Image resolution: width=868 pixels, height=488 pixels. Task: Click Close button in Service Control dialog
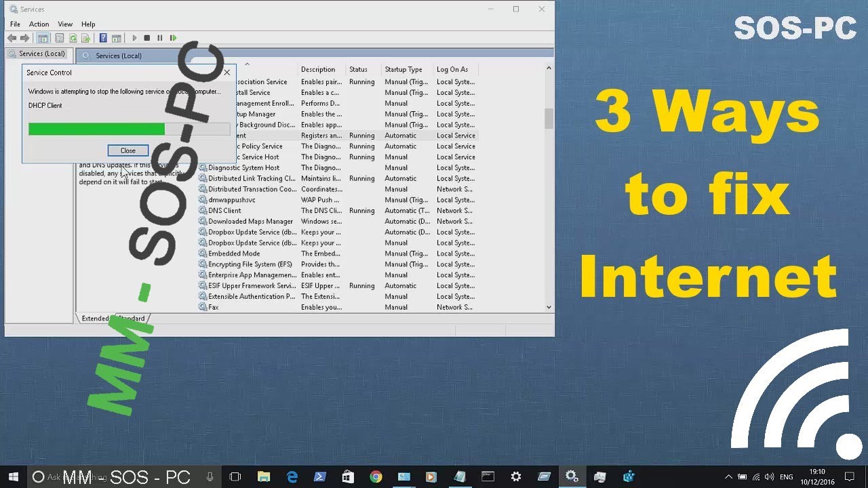pos(128,150)
